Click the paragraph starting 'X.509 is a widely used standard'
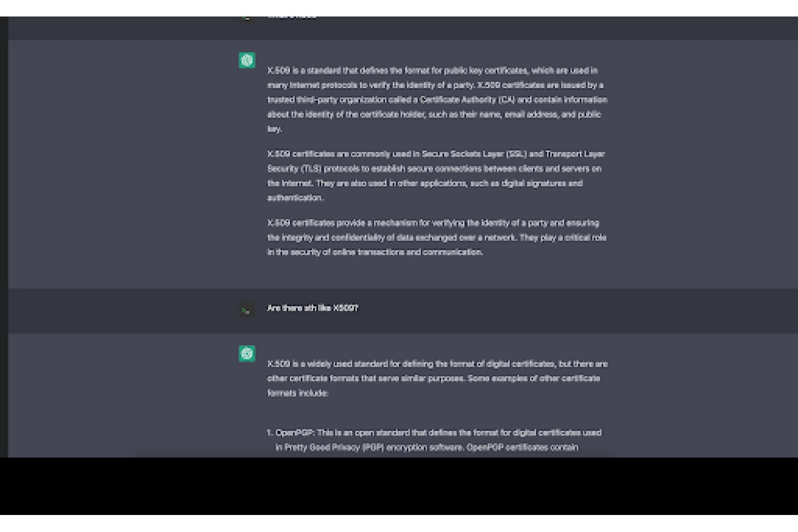798x532 pixels. pos(437,378)
